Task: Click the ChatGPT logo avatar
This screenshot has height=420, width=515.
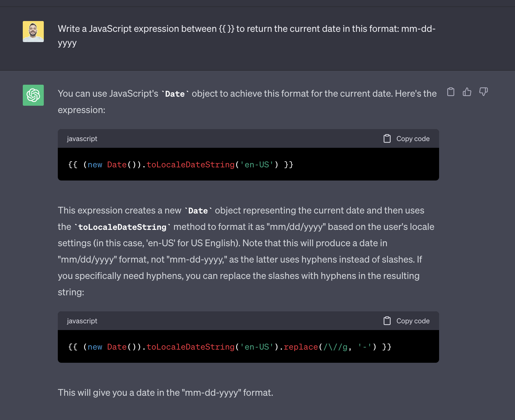Action: click(x=33, y=95)
